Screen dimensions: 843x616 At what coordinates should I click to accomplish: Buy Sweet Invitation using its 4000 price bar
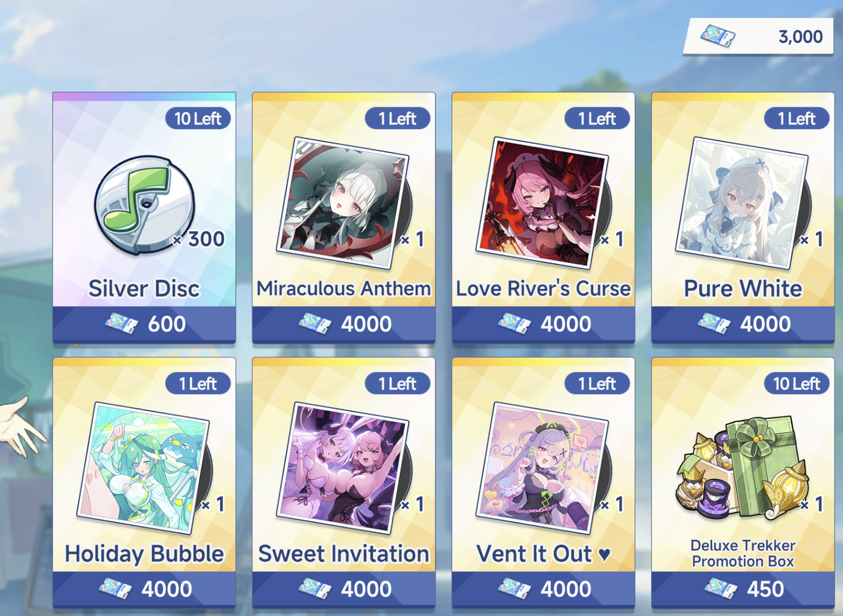click(344, 589)
